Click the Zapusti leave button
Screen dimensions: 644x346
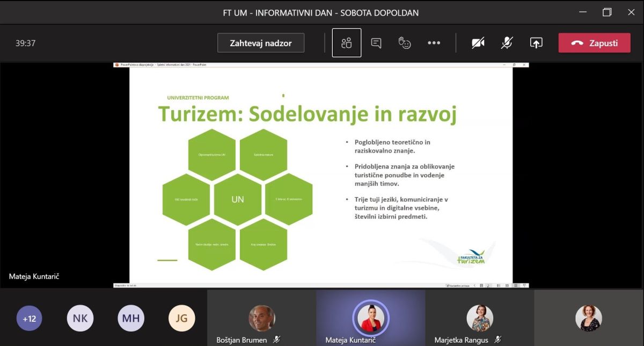(x=594, y=43)
